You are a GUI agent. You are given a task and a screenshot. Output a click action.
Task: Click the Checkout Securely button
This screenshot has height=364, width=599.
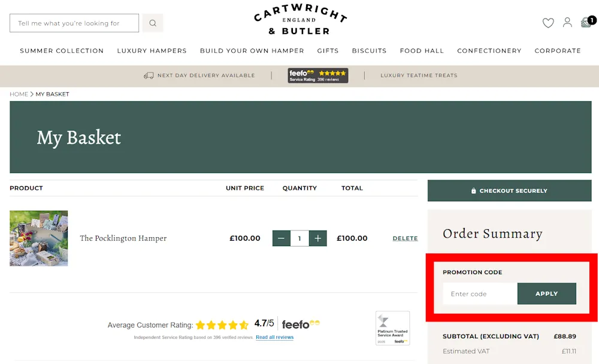(509, 190)
